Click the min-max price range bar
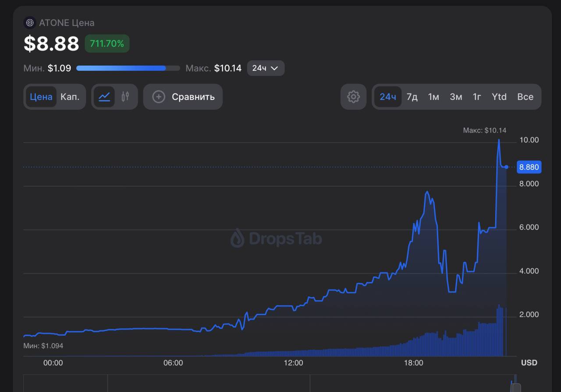The width and height of the screenshot is (561, 392). click(x=128, y=68)
